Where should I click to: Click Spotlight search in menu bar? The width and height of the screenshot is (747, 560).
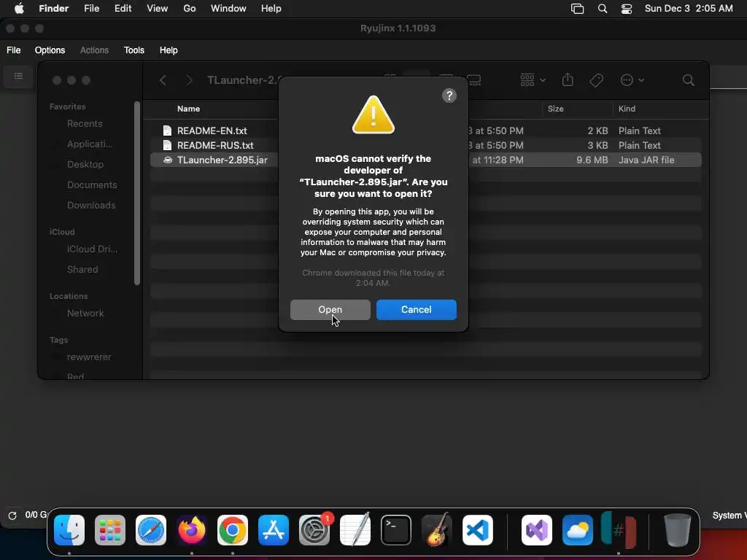pyautogui.click(x=602, y=9)
